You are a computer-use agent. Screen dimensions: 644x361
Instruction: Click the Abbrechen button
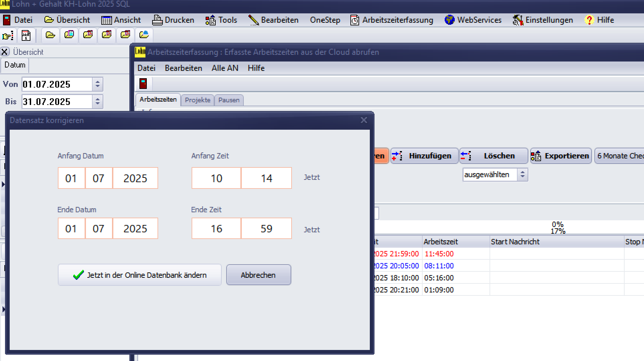tap(258, 275)
